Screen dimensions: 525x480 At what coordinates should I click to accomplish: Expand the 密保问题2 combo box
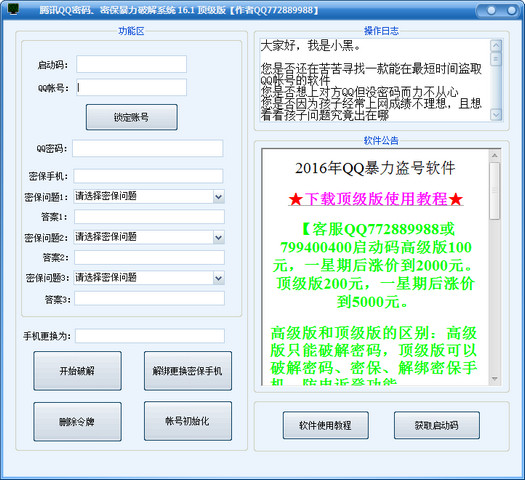218,238
